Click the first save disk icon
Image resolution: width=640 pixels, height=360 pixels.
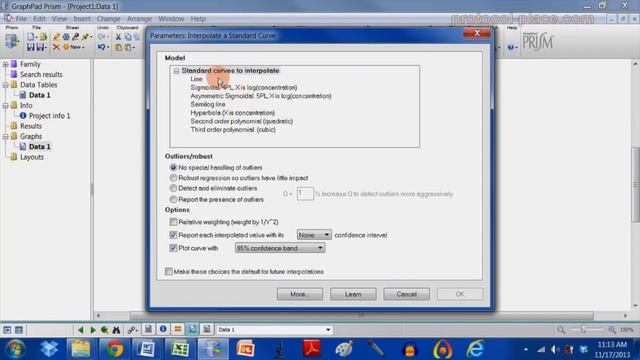click(31, 47)
